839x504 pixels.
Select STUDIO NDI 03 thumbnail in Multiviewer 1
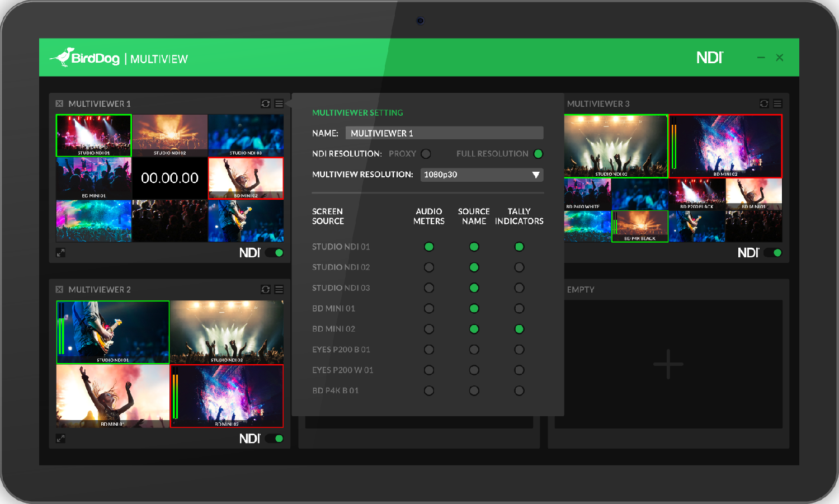coord(246,135)
